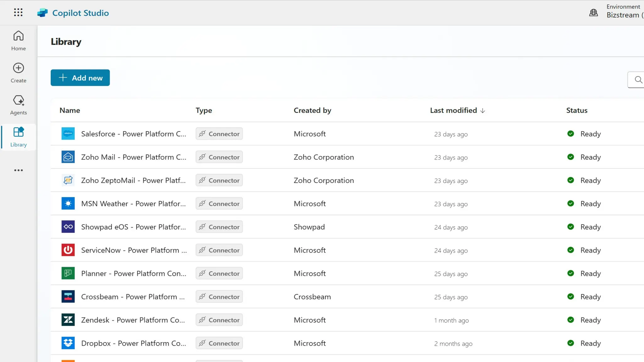644x362 pixels.
Task: Go to Home in sidebar
Action: [x=19, y=41]
